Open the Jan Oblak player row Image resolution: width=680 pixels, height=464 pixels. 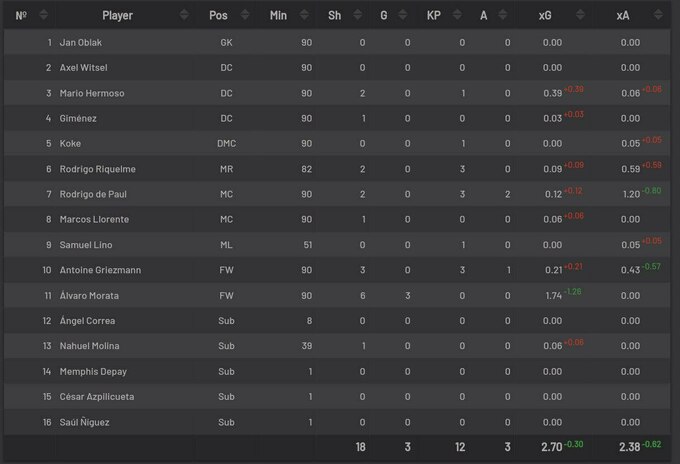[x=81, y=42]
